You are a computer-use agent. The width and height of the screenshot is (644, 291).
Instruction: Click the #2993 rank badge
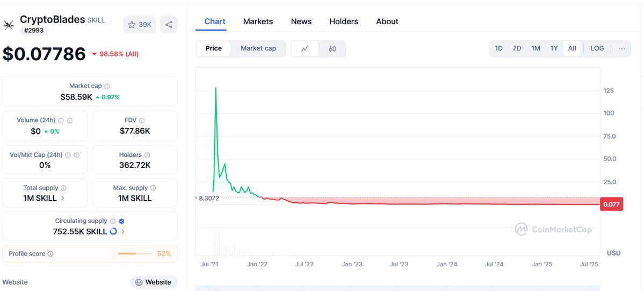pos(34,31)
